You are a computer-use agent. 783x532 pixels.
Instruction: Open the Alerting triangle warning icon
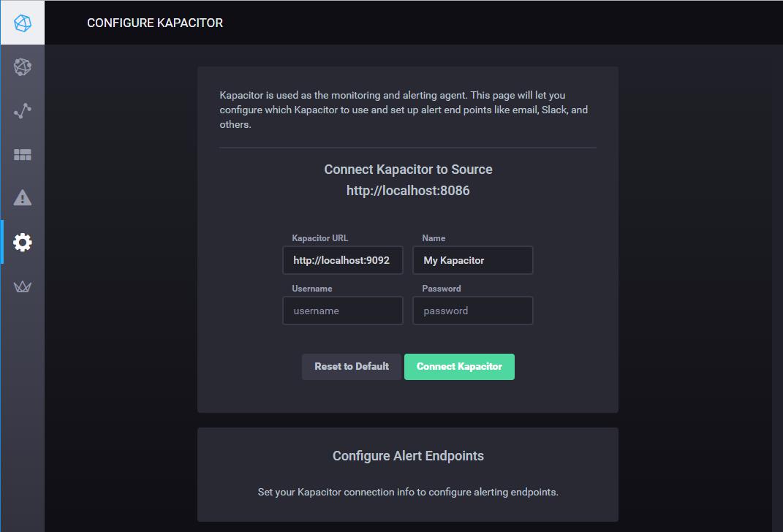coord(23,198)
